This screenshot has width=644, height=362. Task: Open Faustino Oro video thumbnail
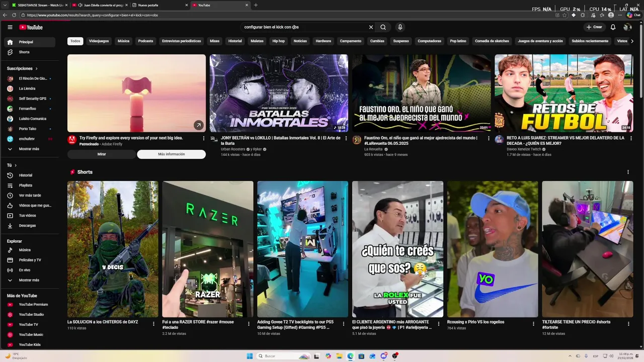point(421,93)
